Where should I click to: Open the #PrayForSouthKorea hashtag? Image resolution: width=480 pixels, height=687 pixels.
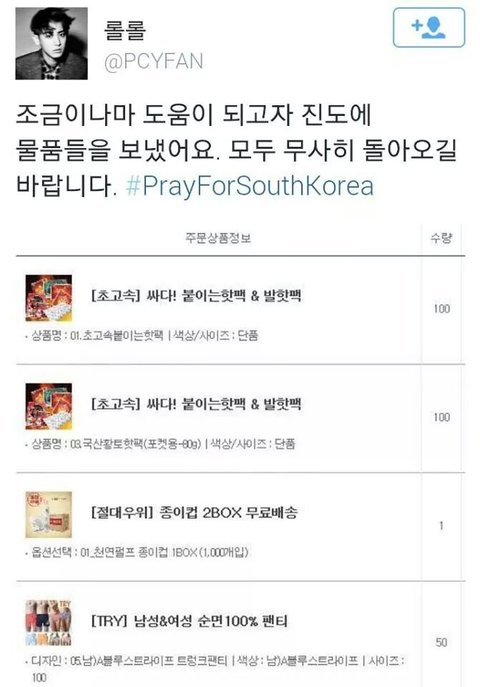point(250,186)
